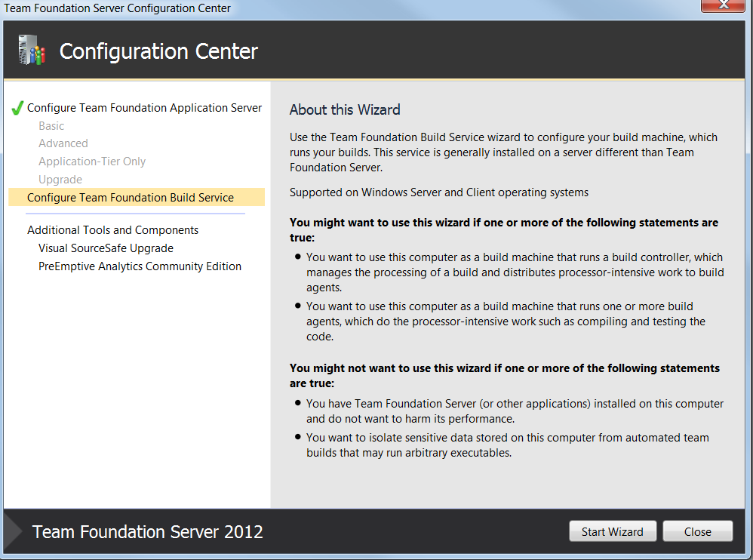Click the Configuration Center server icon
The width and height of the screenshot is (753, 560).
click(32, 50)
